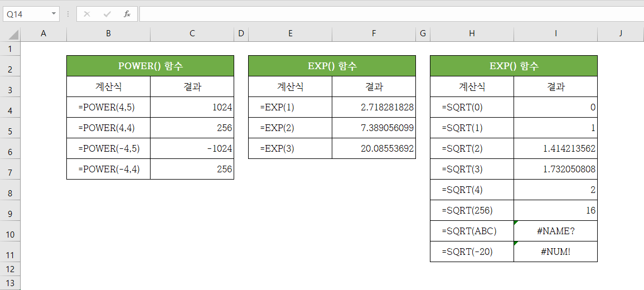This screenshot has height=290, width=644.
Task: Select the =EXP(3) cell
Action: (x=290, y=148)
